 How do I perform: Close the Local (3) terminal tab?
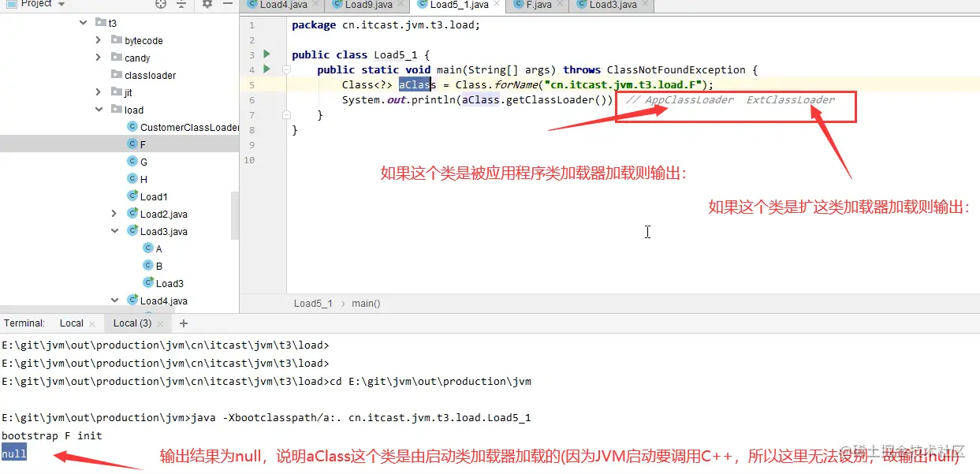click(160, 323)
